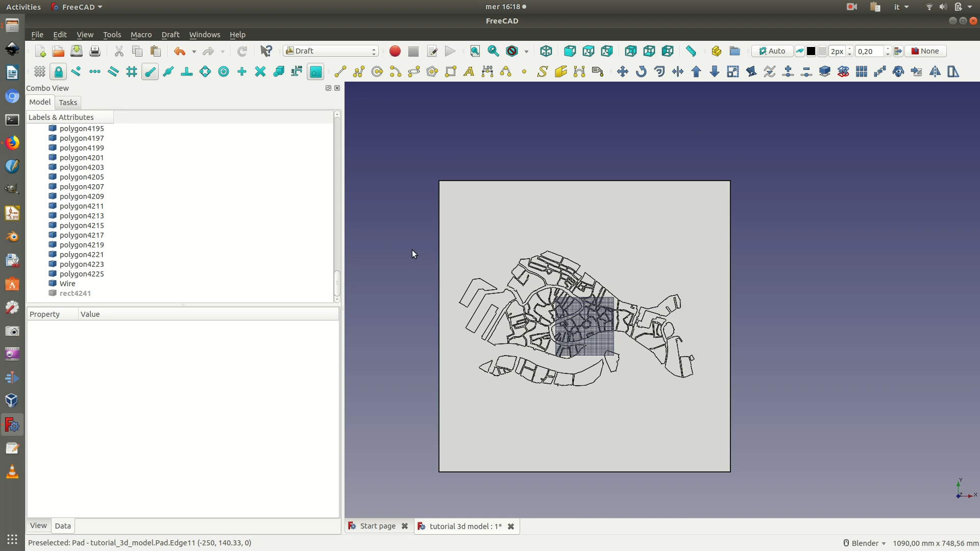This screenshot has width=980, height=551.
Task: Switch to the Tasks tab
Action: (68, 103)
